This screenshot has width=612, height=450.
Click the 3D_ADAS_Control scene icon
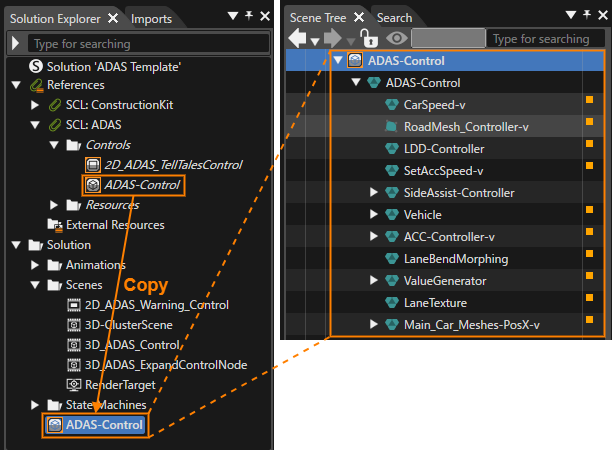(74, 345)
